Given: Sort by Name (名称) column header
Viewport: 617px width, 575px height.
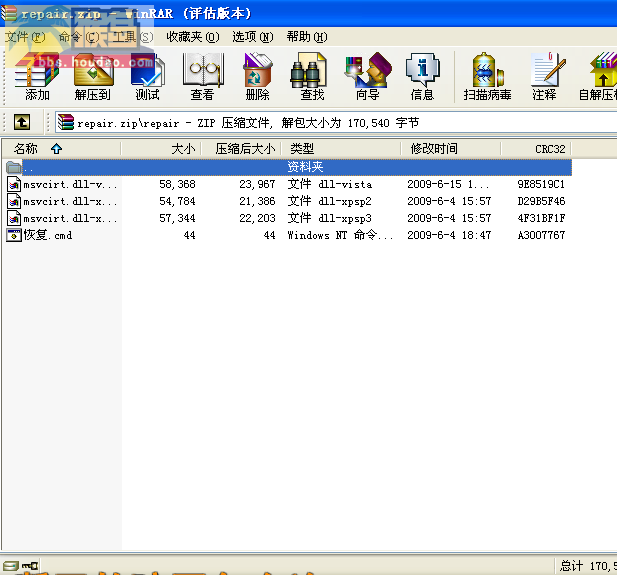Looking at the screenshot, I should pyautogui.click(x=61, y=149).
